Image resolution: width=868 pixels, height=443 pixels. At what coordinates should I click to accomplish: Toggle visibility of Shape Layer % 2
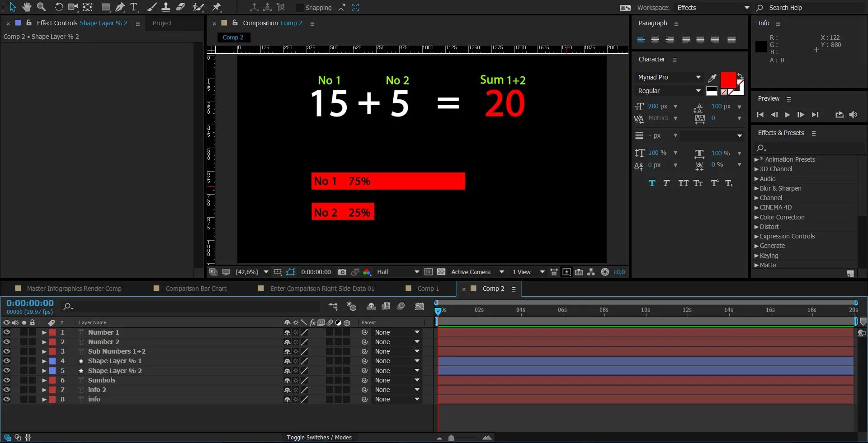[7, 371]
